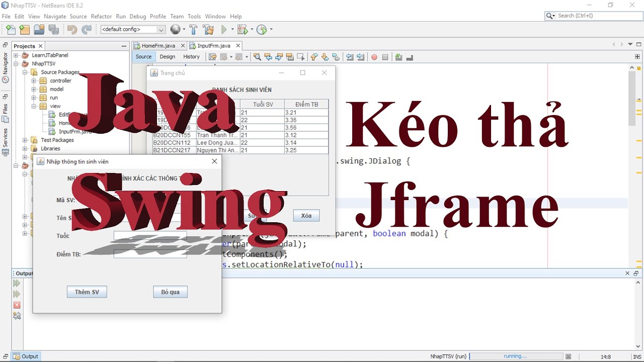Click the Next Bookmark icon

tap(325, 57)
